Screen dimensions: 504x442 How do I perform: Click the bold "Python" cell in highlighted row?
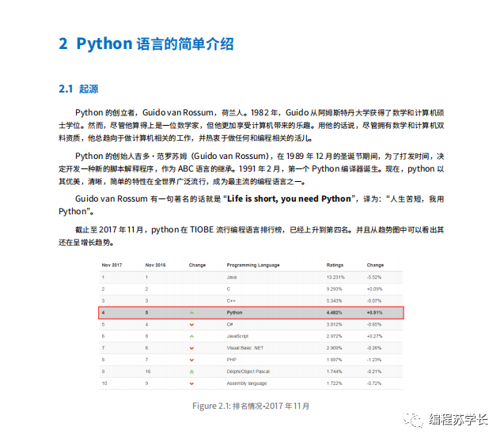[234, 312]
